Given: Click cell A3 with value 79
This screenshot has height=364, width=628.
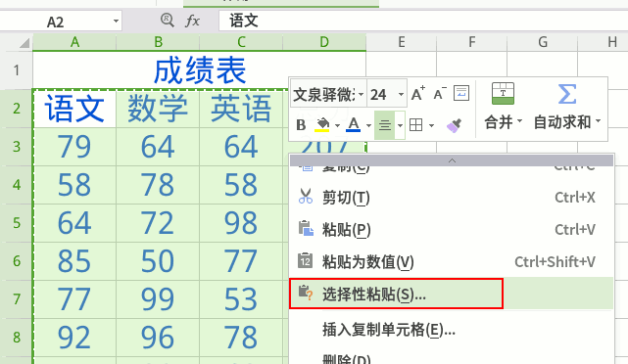Looking at the screenshot, I should pyautogui.click(x=74, y=147).
